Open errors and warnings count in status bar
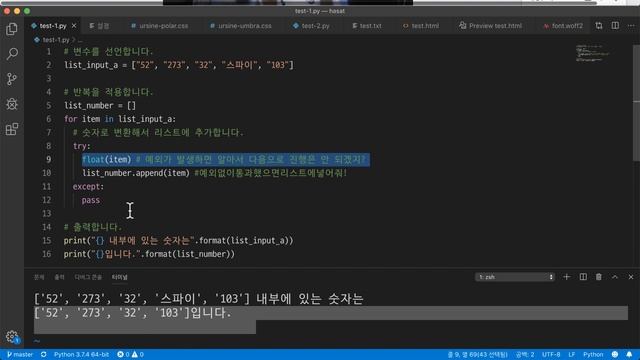The width and height of the screenshot is (640, 360). 130,354
